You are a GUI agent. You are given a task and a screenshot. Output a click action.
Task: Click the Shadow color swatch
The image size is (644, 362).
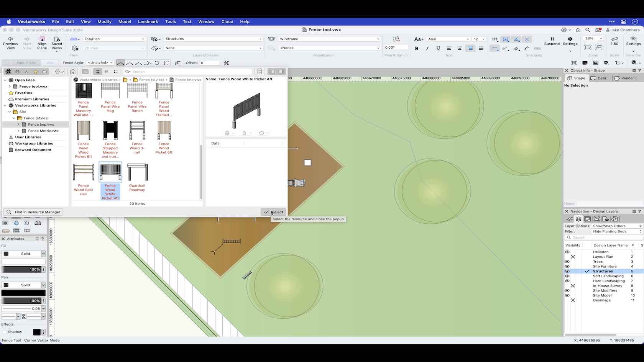tap(37, 332)
